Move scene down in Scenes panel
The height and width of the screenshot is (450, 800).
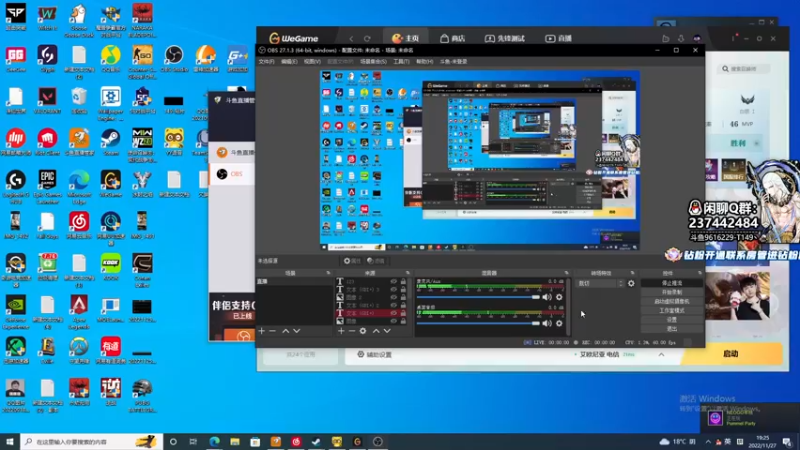pos(296,331)
